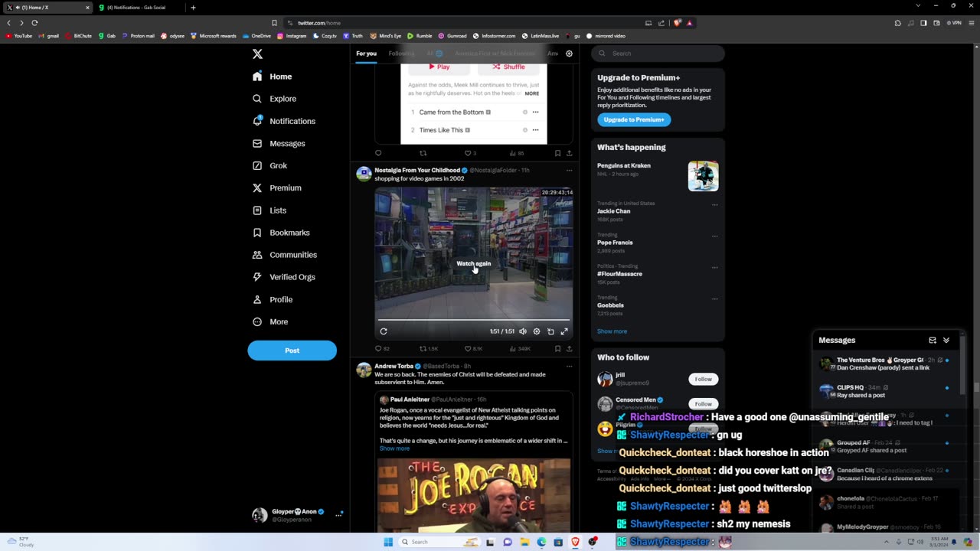Open options for Pope Francis trend

click(x=714, y=236)
